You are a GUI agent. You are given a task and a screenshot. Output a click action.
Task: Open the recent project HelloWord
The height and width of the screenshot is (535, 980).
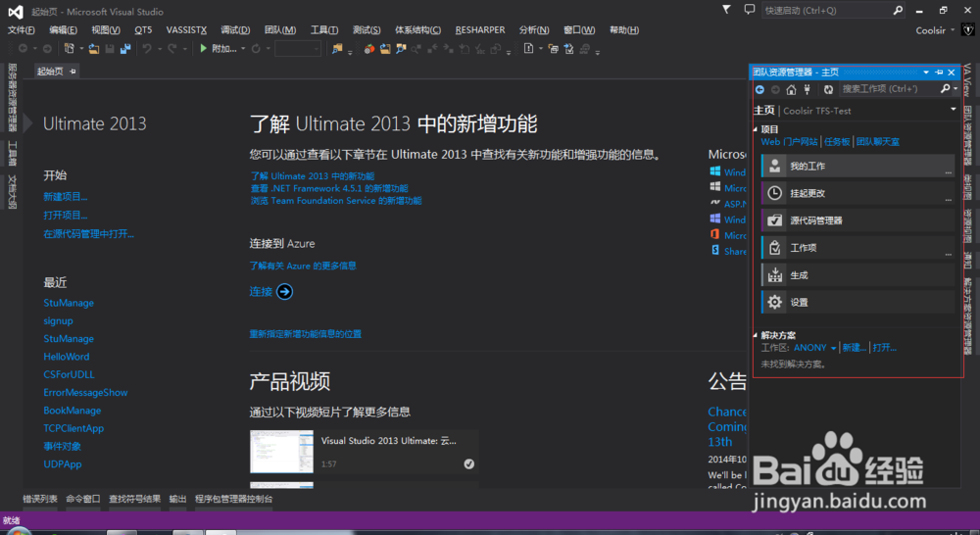click(67, 357)
